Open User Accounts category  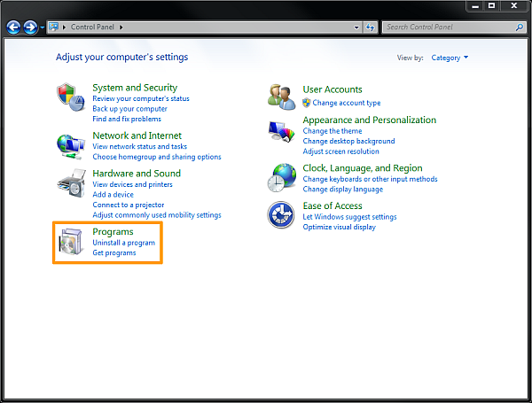tap(332, 89)
